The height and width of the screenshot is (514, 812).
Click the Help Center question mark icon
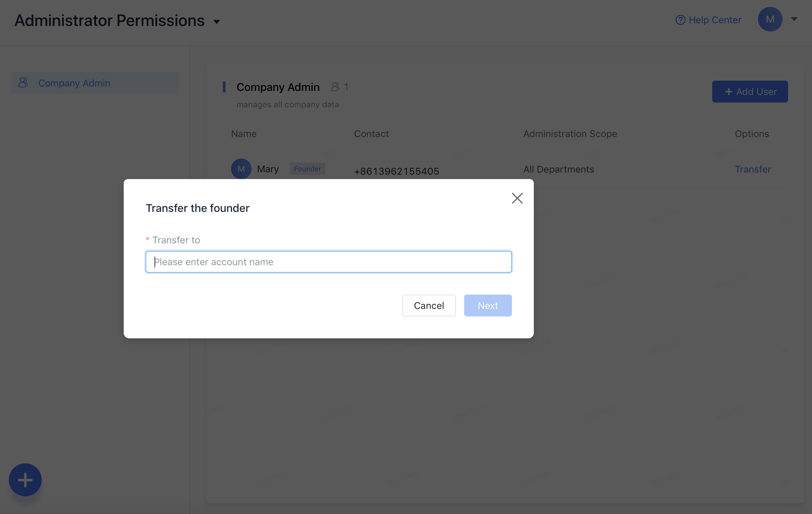coord(680,20)
